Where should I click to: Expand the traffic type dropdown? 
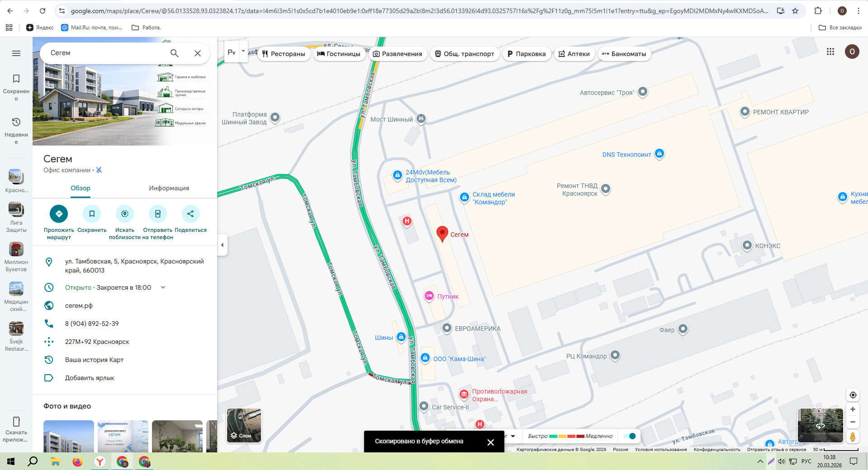click(513, 436)
